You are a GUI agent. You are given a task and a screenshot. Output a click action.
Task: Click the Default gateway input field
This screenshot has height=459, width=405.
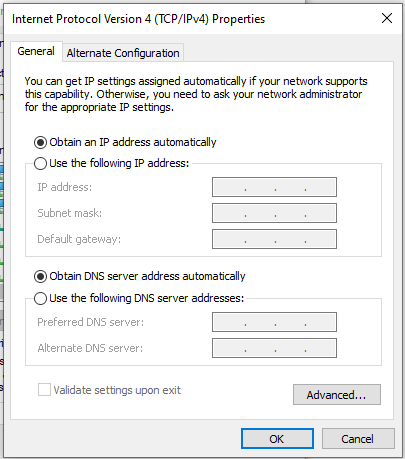pyautogui.click(x=274, y=239)
